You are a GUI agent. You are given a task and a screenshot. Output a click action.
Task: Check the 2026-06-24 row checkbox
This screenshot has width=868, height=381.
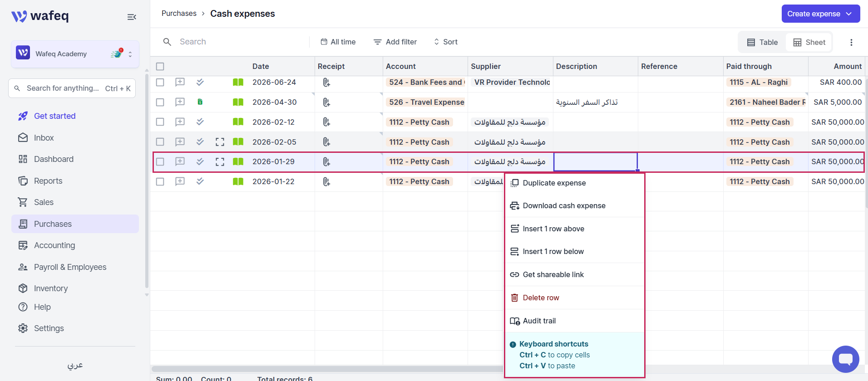tap(160, 82)
